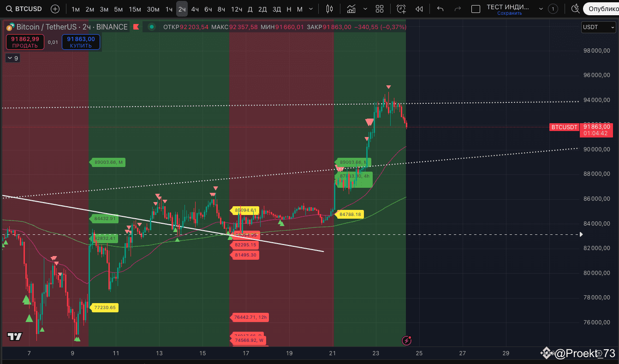Click the ПРОДАТЬ 91 862,99 sell button
The height and width of the screenshot is (364, 619).
click(x=25, y=42)
